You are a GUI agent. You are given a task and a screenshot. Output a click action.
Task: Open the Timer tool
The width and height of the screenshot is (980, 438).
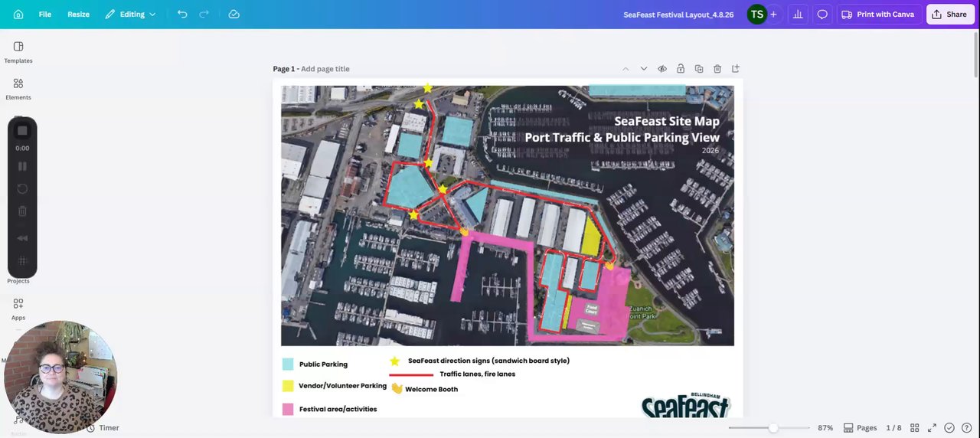[103, 428]
